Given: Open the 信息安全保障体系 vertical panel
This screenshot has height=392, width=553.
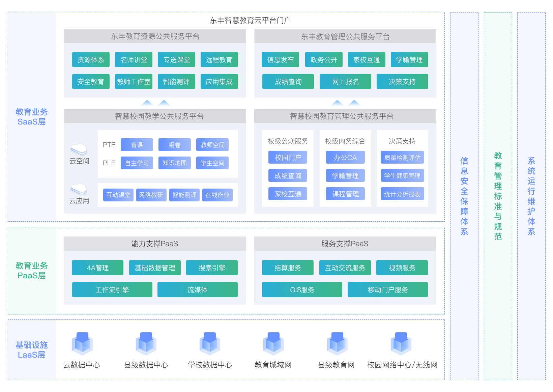Looking at the screenshot, I should 464,196.
